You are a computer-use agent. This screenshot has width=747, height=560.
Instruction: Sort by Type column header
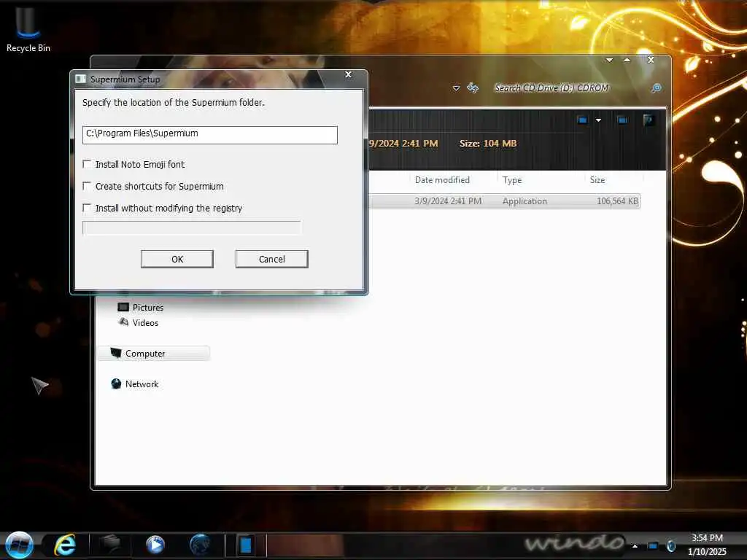point(512,180)
